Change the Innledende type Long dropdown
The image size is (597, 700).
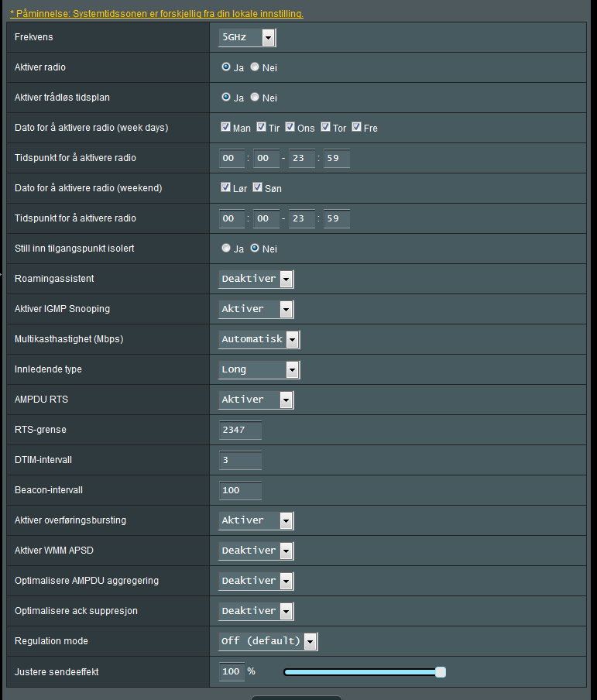[259, 369]
